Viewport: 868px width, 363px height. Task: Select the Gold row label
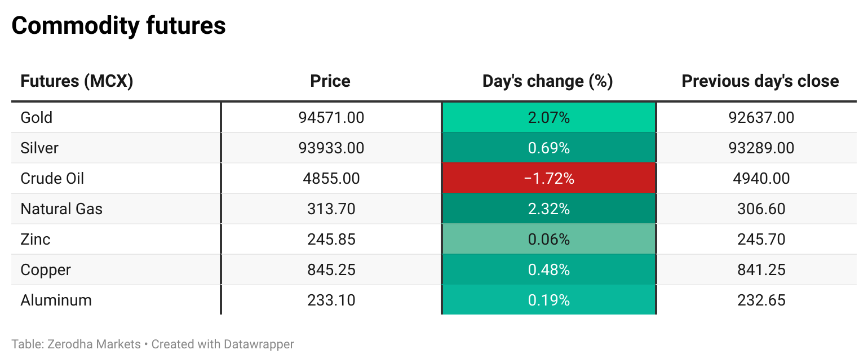tap(37, 118)
